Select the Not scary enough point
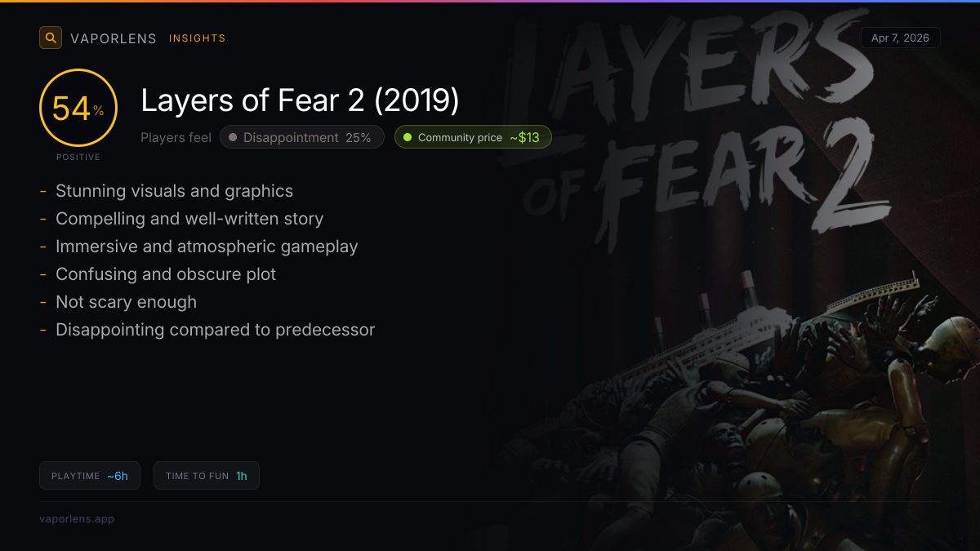Viewport: 980px width, 551px height. (126, 302)
